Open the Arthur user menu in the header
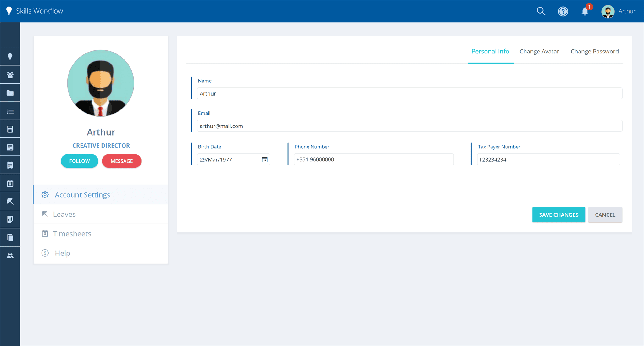This screenshot has height=346, width=644. (618, 11)
